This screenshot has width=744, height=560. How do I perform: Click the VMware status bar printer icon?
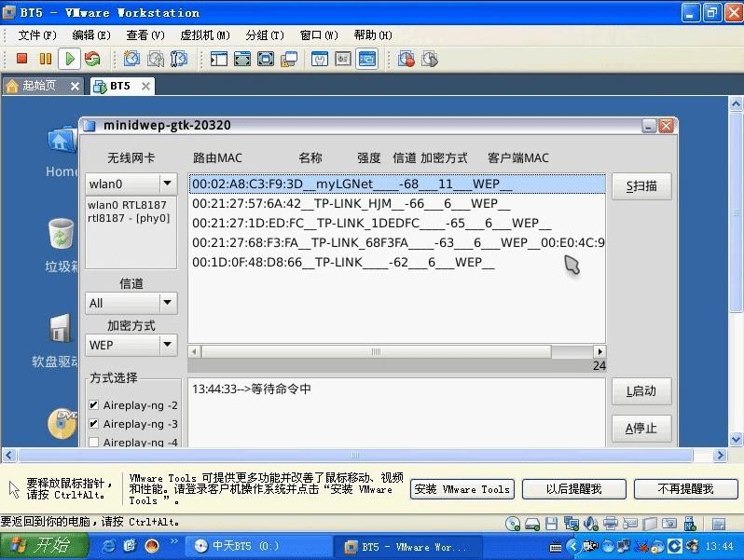(611, 524)
